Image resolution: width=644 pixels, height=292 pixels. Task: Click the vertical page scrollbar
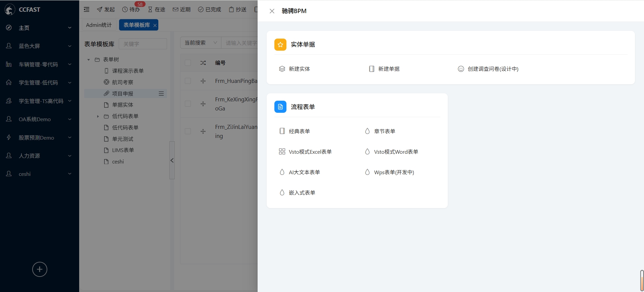[642, 280]
